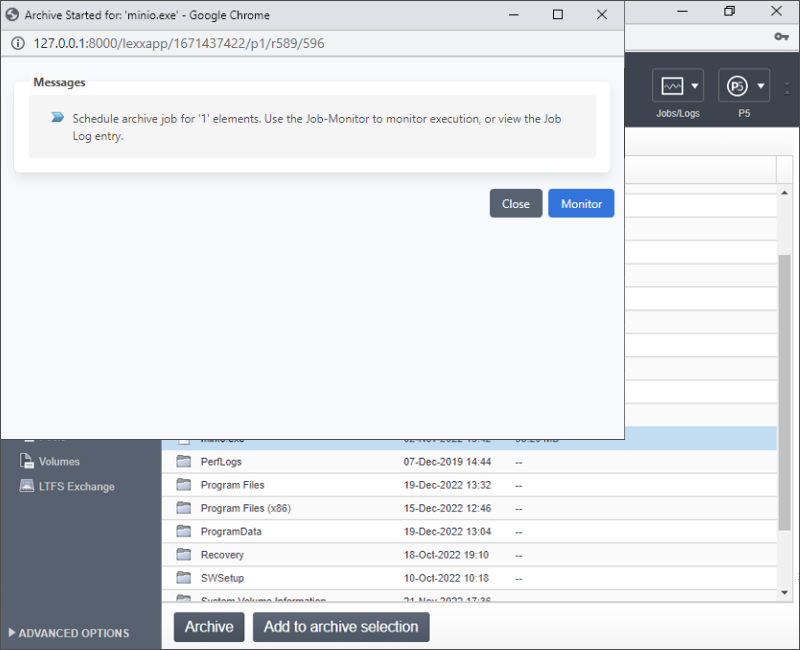Select the SWSetup folder icon
This screenshot has height=650, width=800.
pyautogui.click(x=184, y=578)
